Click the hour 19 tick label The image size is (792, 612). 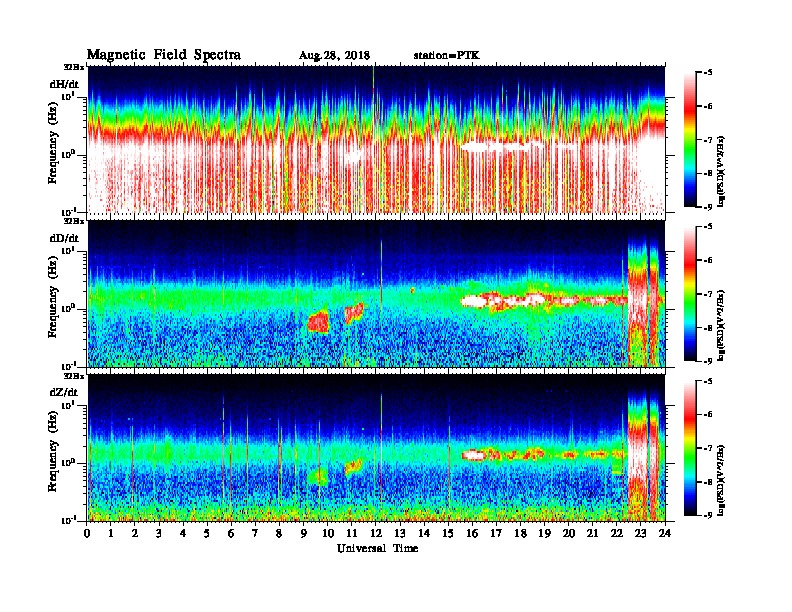(544, 534)
